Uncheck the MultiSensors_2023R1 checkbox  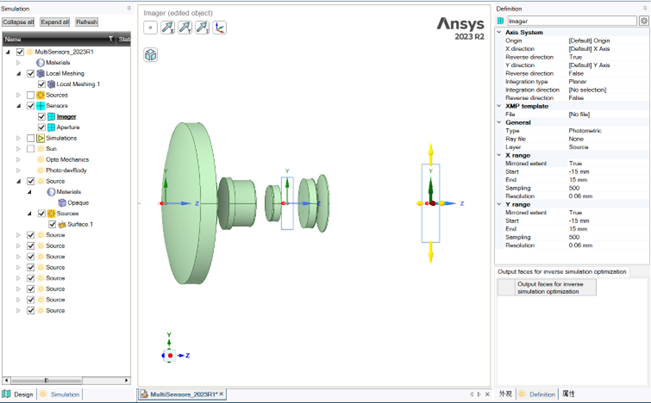[x=20, y=52]
